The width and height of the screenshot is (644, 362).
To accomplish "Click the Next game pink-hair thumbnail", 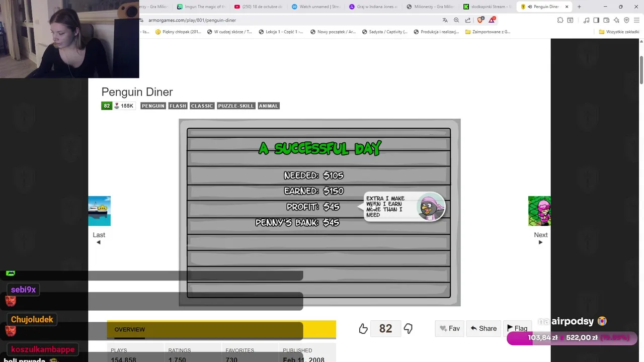I will click(x=539, y=211).
